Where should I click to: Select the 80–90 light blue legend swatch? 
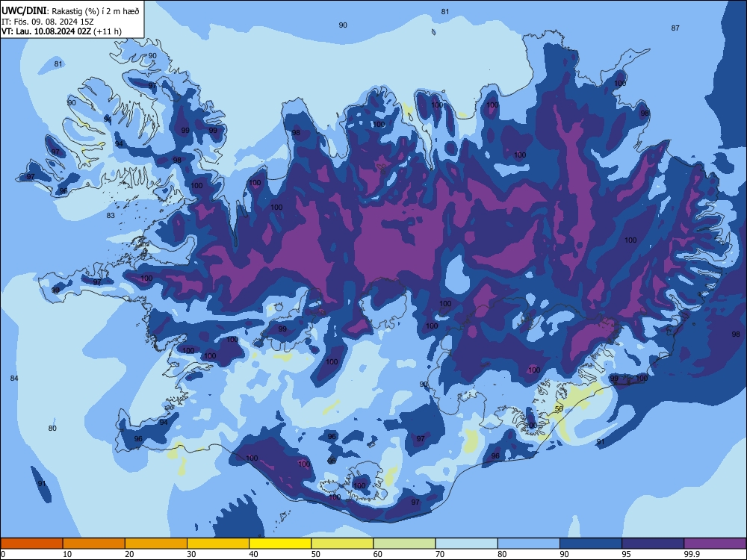point(529,544)
